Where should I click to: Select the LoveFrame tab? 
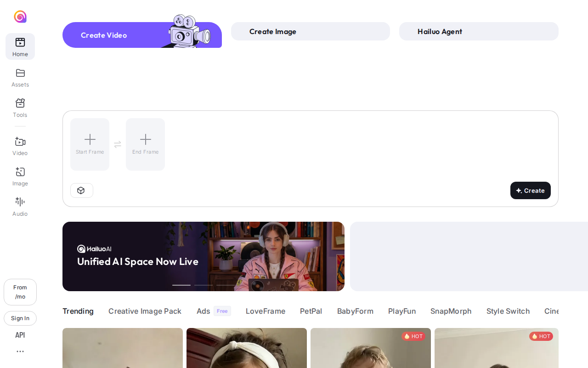click(x=266, y=311)
